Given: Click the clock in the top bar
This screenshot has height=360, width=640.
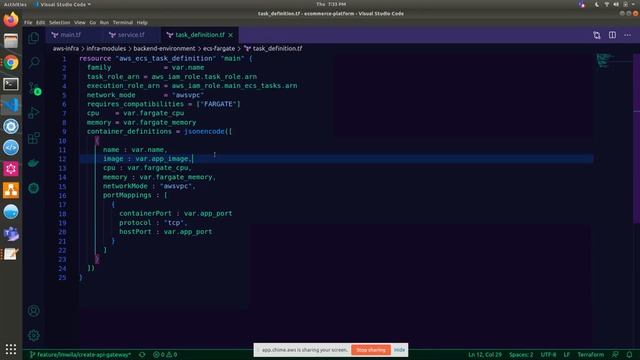Looking at the screenshot, I should click(x=331, y=4).
